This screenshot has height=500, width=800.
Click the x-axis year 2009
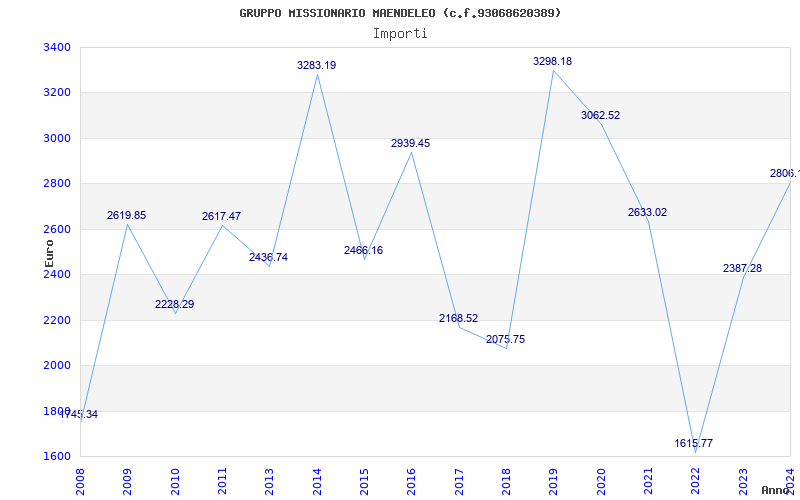coord(128,482)
